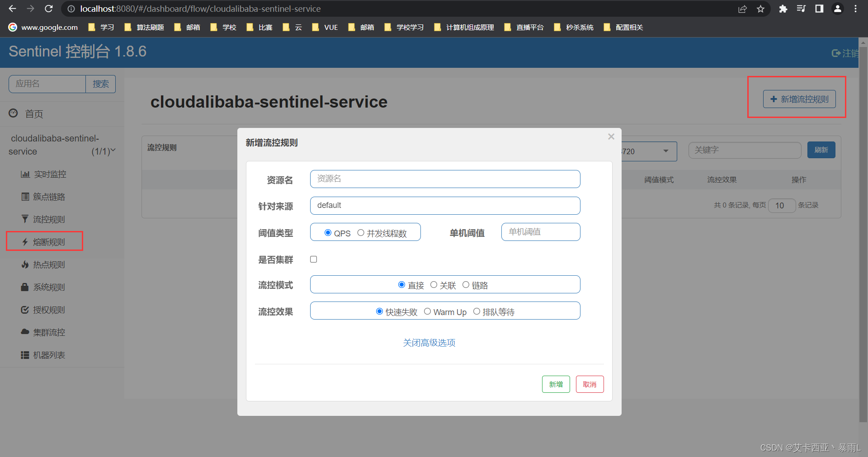Viewport: 868px width, 457px height.
Task: Click the page vertical scrollbar
Action: point(863,235)
